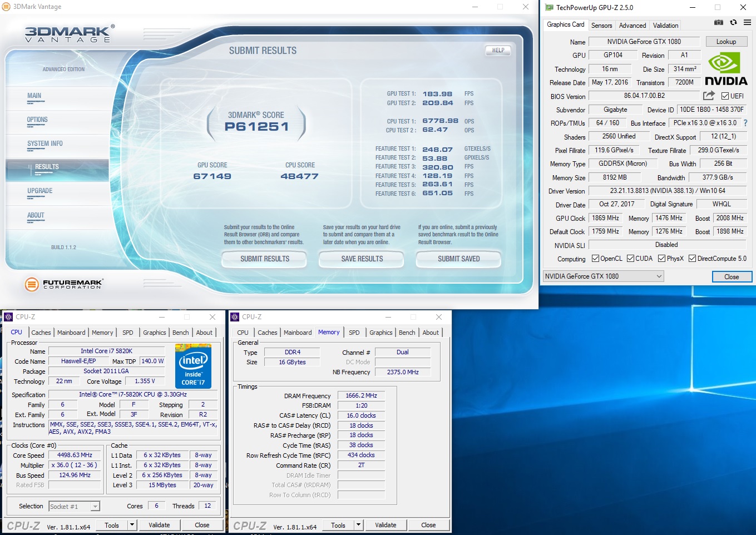The width and height of the screenshot is (756, 535).
Task: Open About tab in Memory CPU-Z window
Action: click(x=431, y=333)
